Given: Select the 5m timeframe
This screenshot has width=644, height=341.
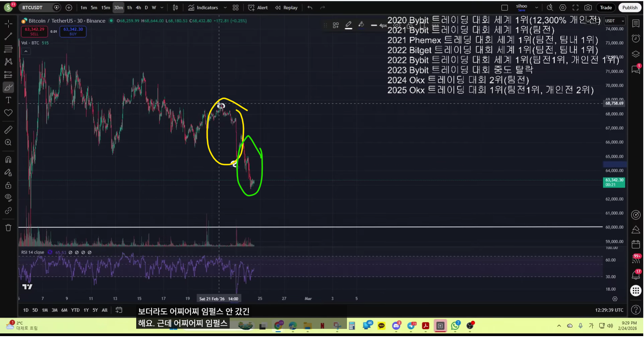Looking at the screenshot, I should (x=94, y=8).
